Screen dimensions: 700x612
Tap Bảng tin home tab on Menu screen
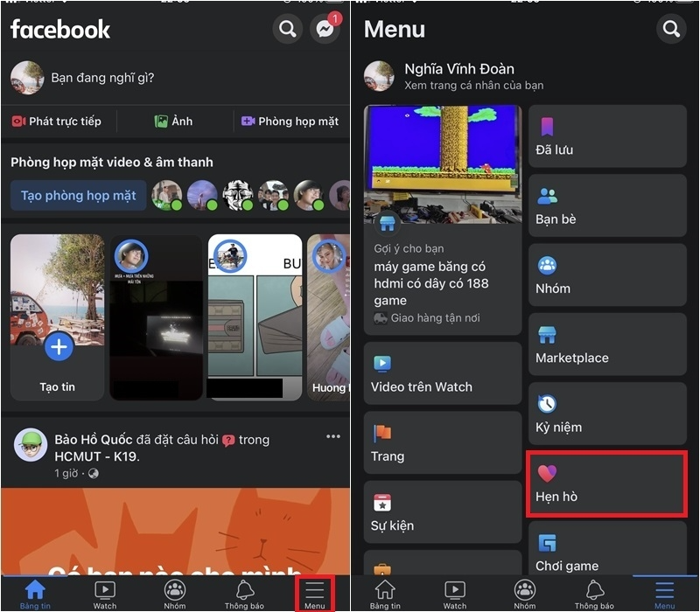tap(385, 595)
